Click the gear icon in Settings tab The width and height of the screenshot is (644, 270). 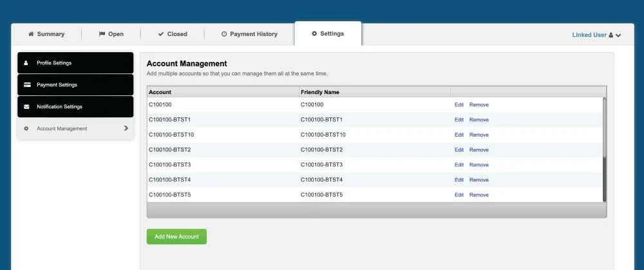pyautogui.click(x=314, y=34)
